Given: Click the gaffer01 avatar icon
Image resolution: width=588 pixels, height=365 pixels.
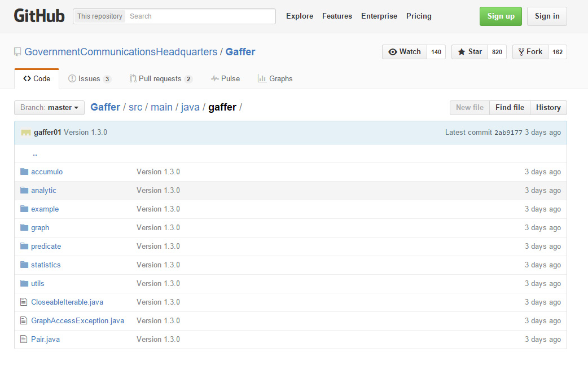Looking at the screenshot, I should coord(26,133).
